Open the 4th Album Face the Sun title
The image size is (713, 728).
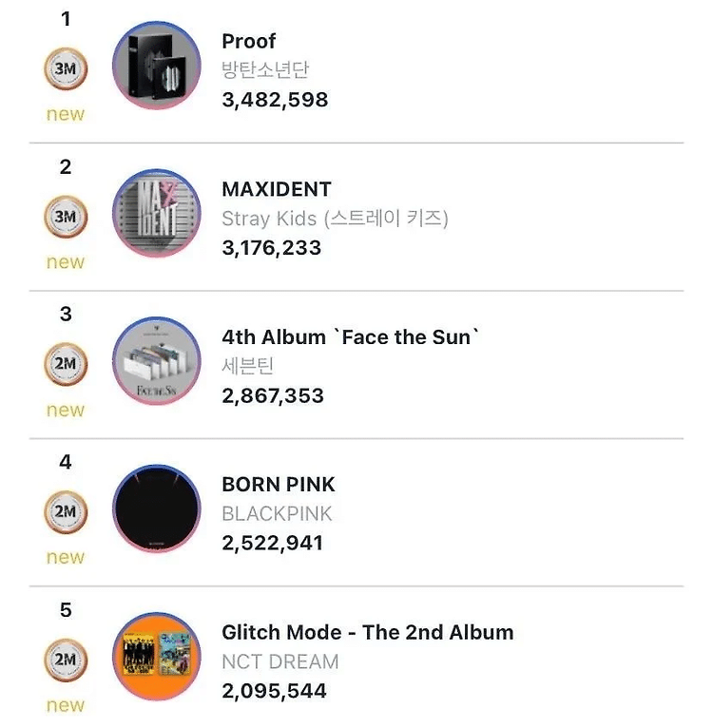350,337
